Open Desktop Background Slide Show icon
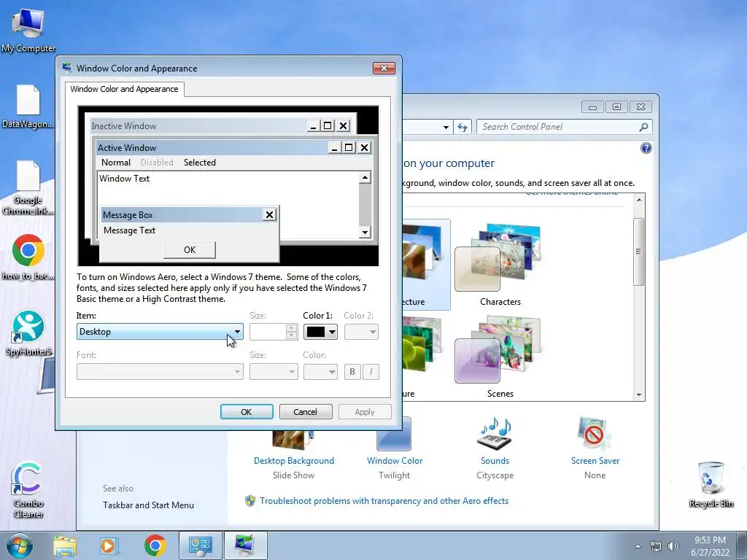 click(x=293, y=440)
